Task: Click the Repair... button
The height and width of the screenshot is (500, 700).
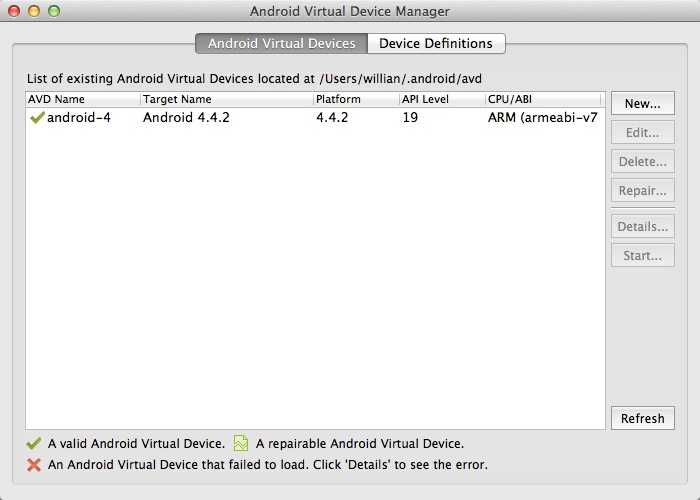Action: 642,191
